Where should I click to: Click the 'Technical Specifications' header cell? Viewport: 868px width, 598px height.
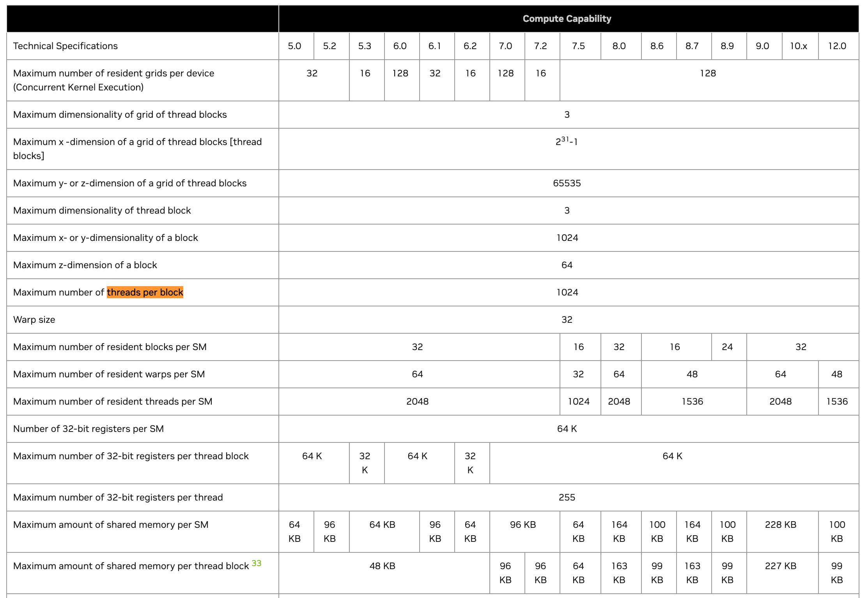66,46
